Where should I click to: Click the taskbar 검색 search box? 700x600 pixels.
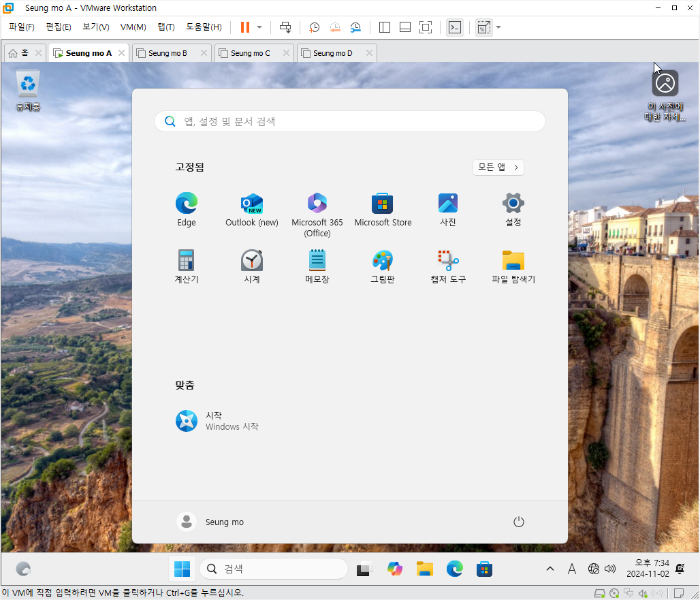[274, 569]
